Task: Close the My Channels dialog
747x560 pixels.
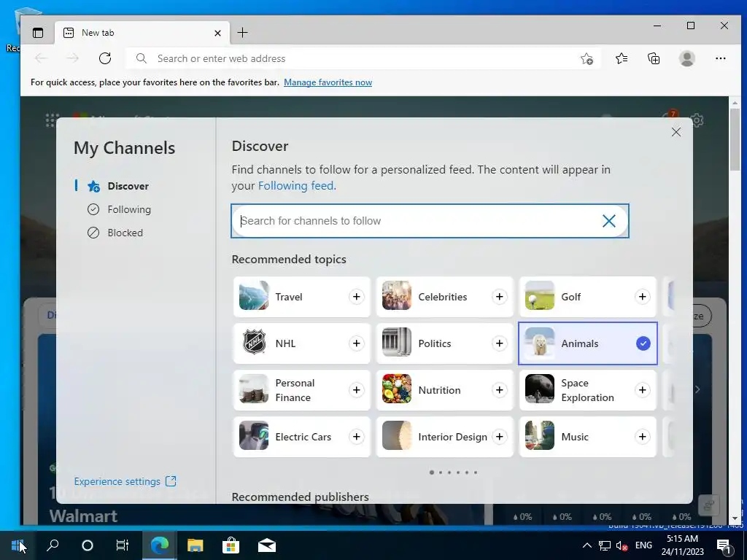Action: point(676,133)
